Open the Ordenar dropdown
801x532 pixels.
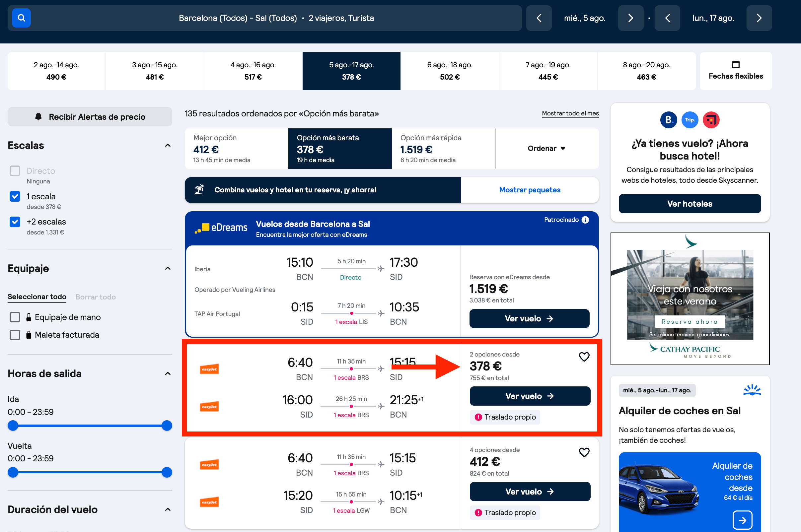tap(547, 148)
